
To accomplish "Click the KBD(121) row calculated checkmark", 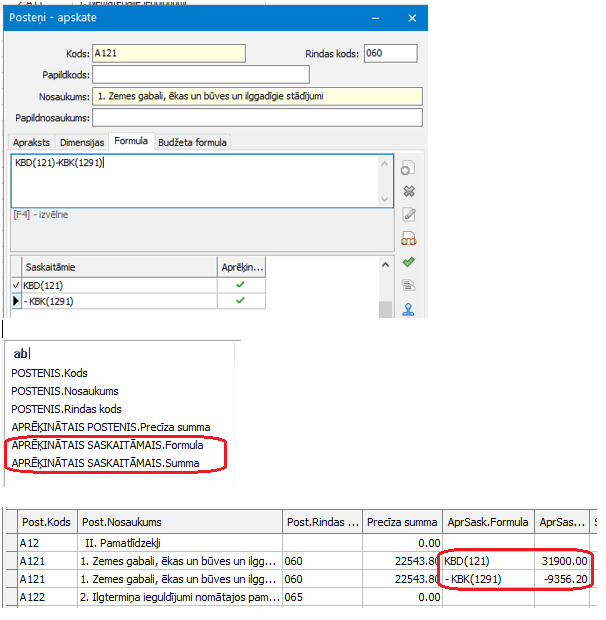I will (240, 285).
